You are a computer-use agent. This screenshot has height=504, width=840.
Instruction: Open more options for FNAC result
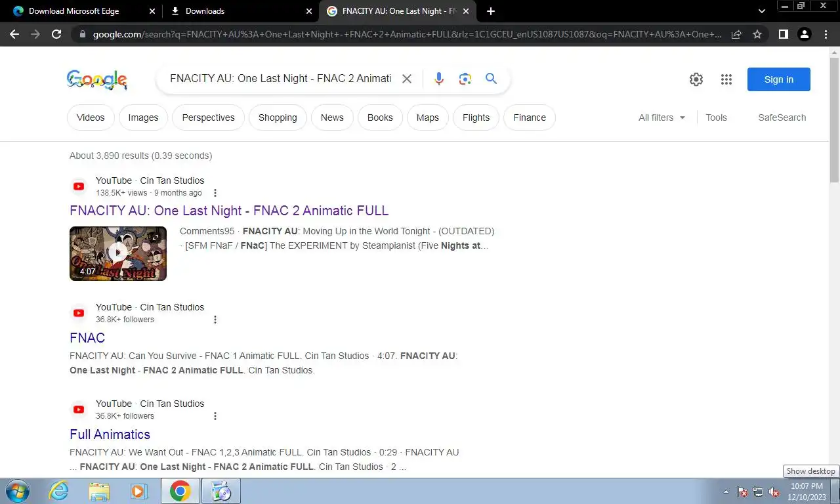(215, 320)
